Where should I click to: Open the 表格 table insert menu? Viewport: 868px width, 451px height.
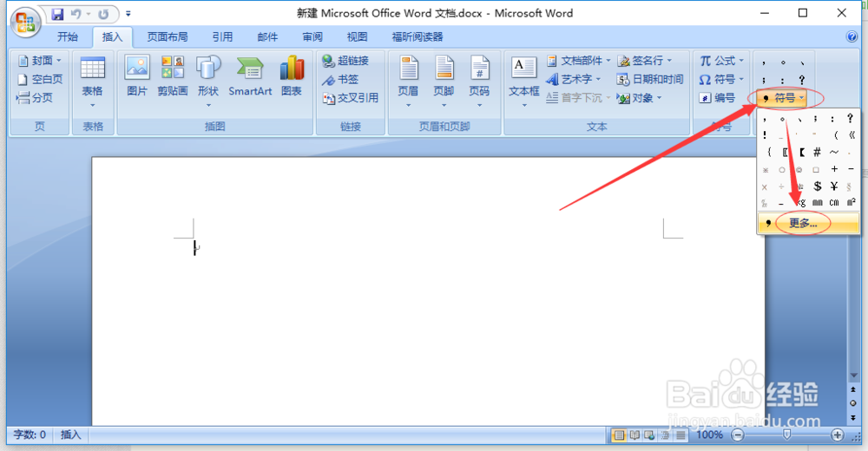point(93,82)
